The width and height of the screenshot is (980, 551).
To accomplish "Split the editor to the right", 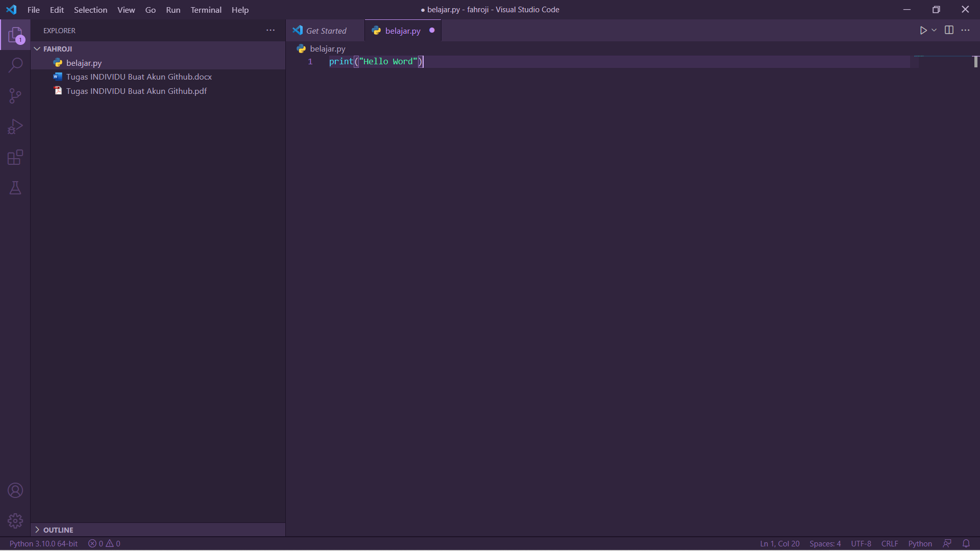I will pyautogui.click(x=949, y=30).
